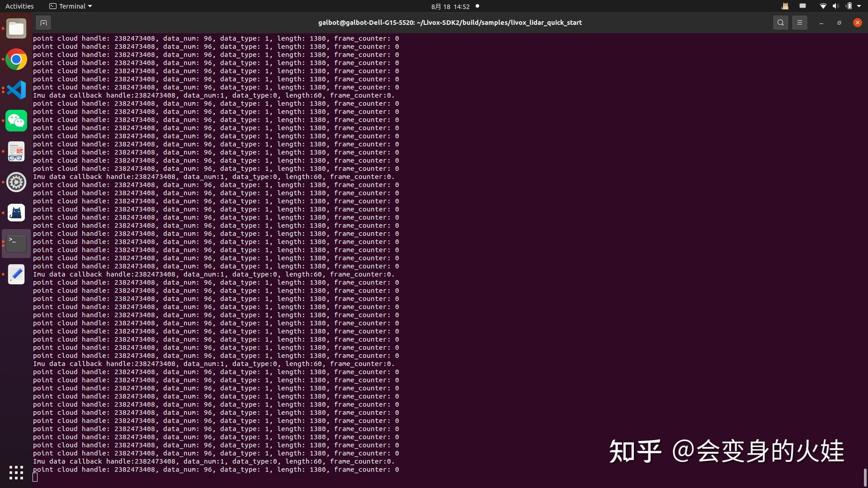Open the hamburger menu in the Terminal titlebar
This screenshot has width=868, height=488.
click(799, 23)
